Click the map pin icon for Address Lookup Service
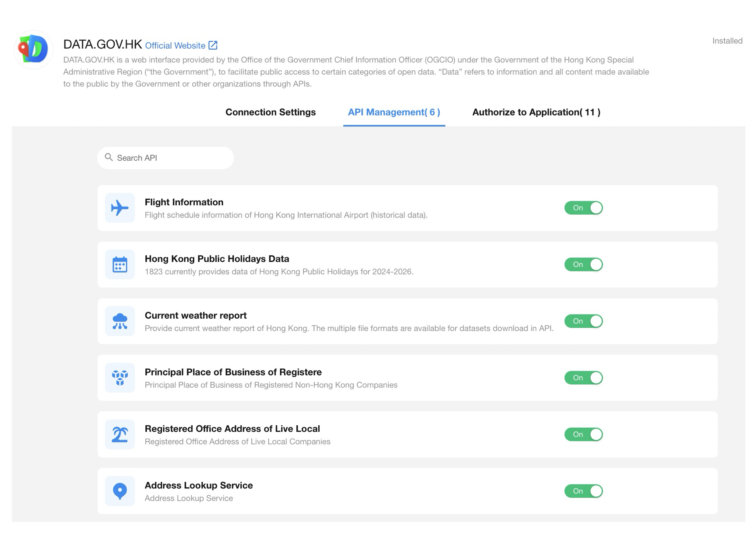 click(x=120, y=491)
